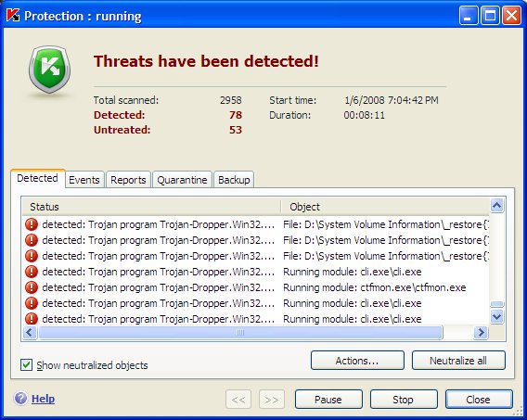Toggle Show neutralized objects checkbox
527x420 pixels.
[26, 365]
